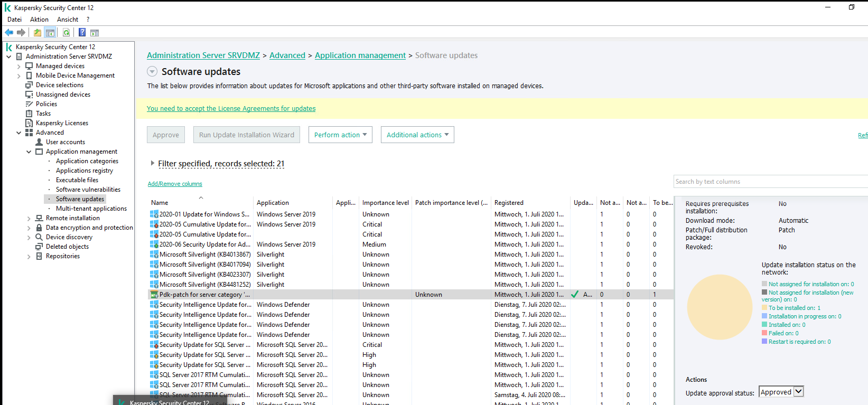868x405 pixels.
Task: Select Tasks node in the console tree
Action: point(43,114)
